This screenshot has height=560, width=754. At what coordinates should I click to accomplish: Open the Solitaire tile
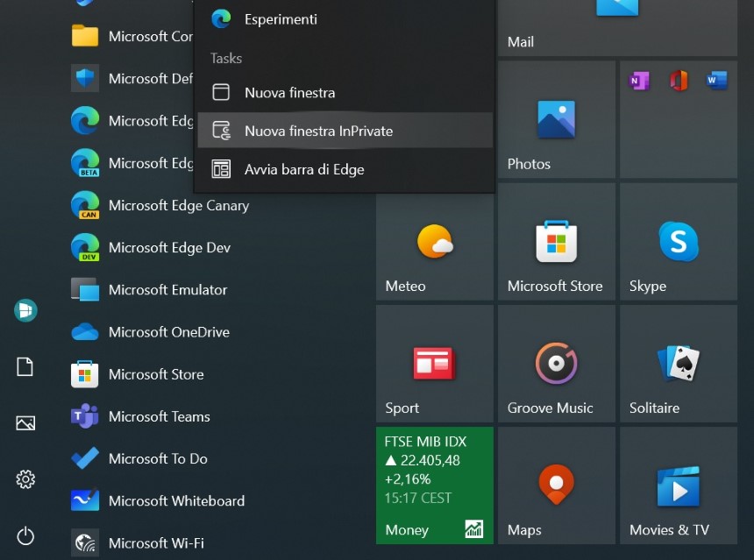[x=679, y=364]
